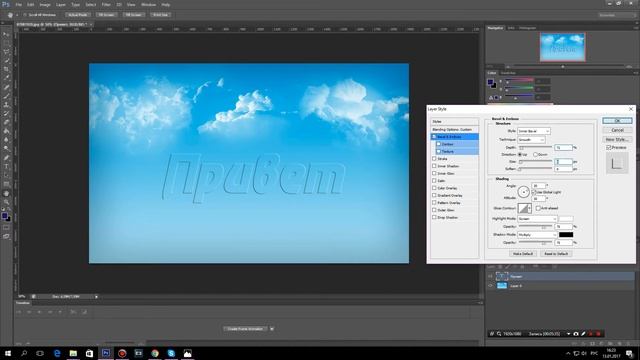Select the Hand tool in the toolbox
The image size is (640, 360).
point(6,193)
